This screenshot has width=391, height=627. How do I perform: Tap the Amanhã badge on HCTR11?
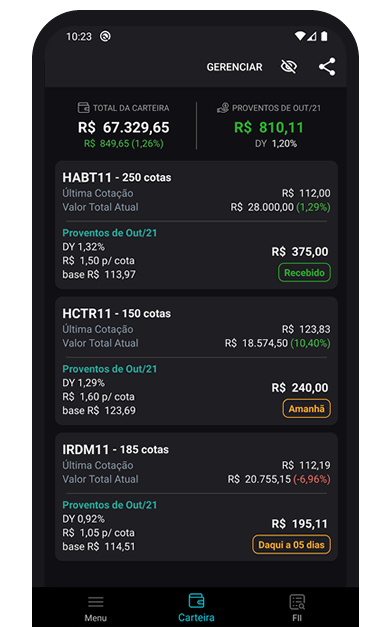307,409
